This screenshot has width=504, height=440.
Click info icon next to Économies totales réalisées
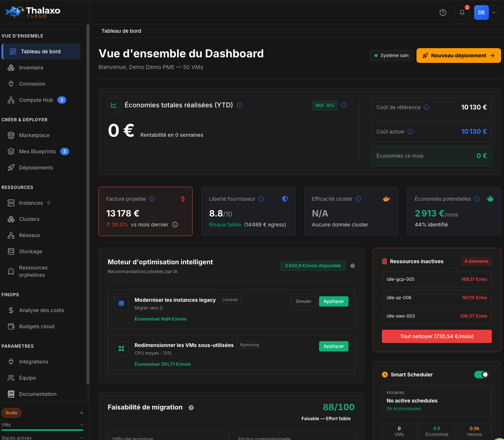click(240, 105)
